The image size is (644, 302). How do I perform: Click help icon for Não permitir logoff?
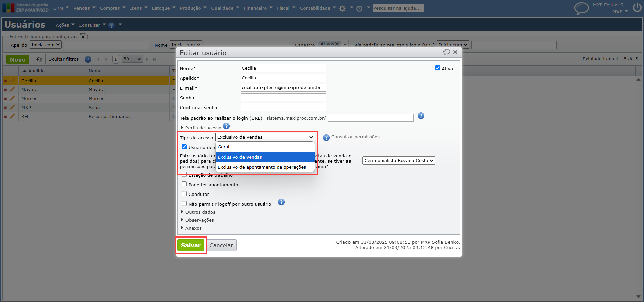[281, 202]
